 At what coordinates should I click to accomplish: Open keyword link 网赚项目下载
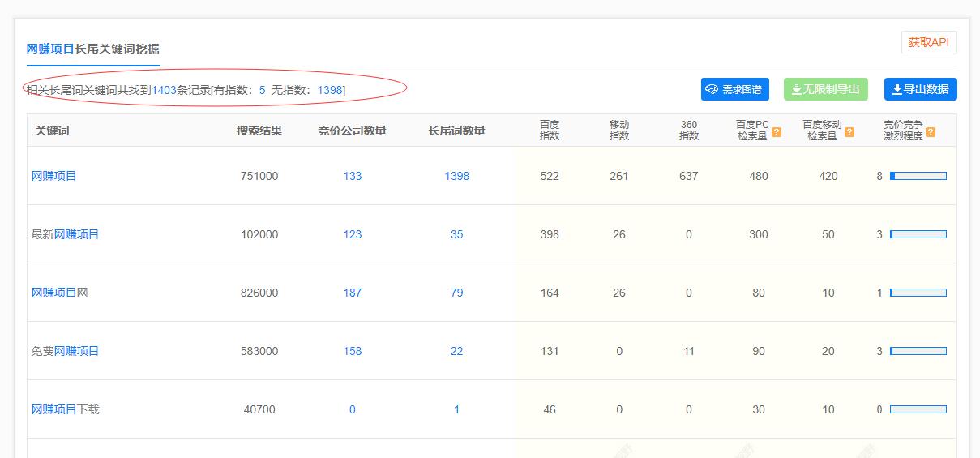65,409
